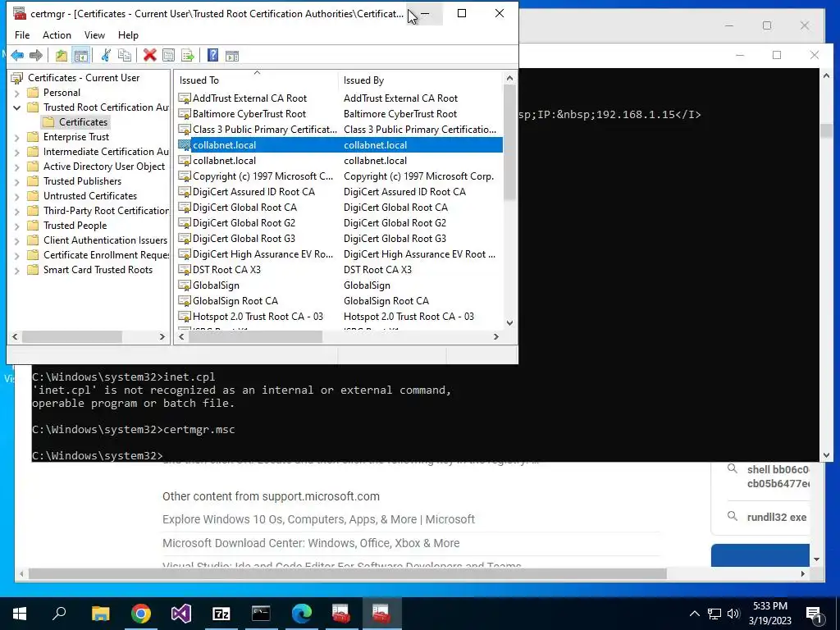The height and width of the screenshot is (630, 840).
Task: Click certificate list horizontal scrollbar right arrow
Action: [x=496, y=336]
